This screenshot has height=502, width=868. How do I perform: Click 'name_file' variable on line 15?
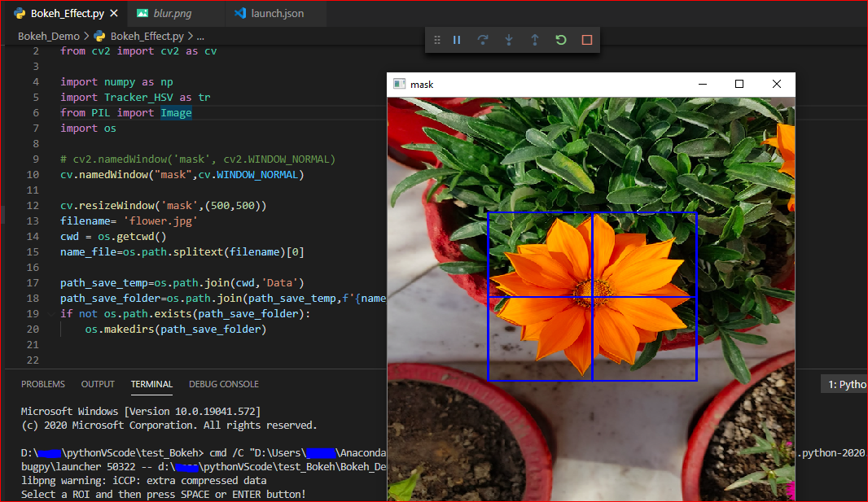[x=89, y=252]
